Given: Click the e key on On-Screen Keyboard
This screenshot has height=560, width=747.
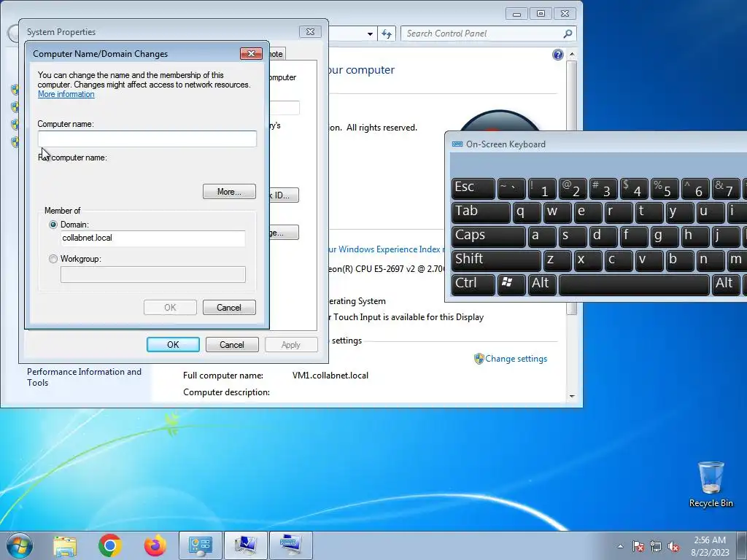Looking at the screenshot, I should (587, 212).
